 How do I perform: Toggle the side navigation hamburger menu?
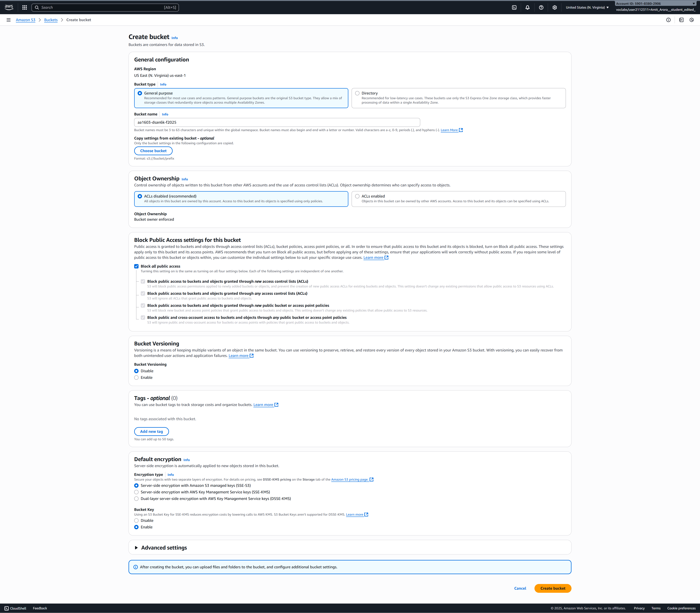(9, 20)
